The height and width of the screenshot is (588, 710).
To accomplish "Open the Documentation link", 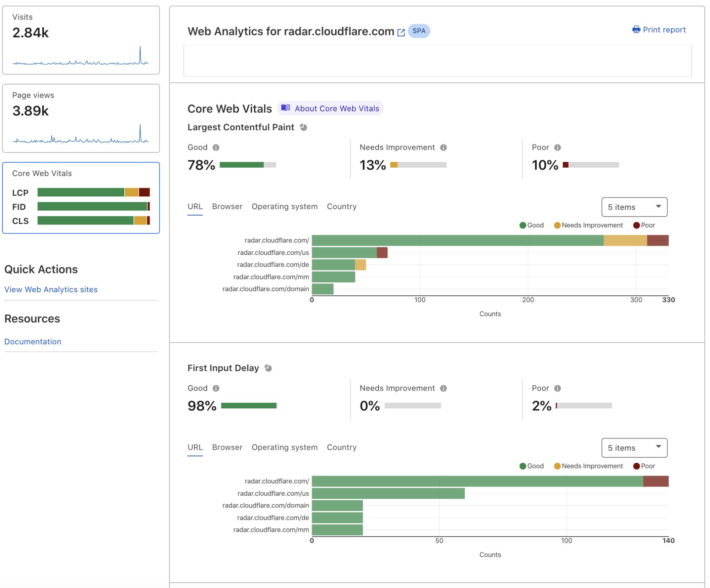I will click(33, 342).
